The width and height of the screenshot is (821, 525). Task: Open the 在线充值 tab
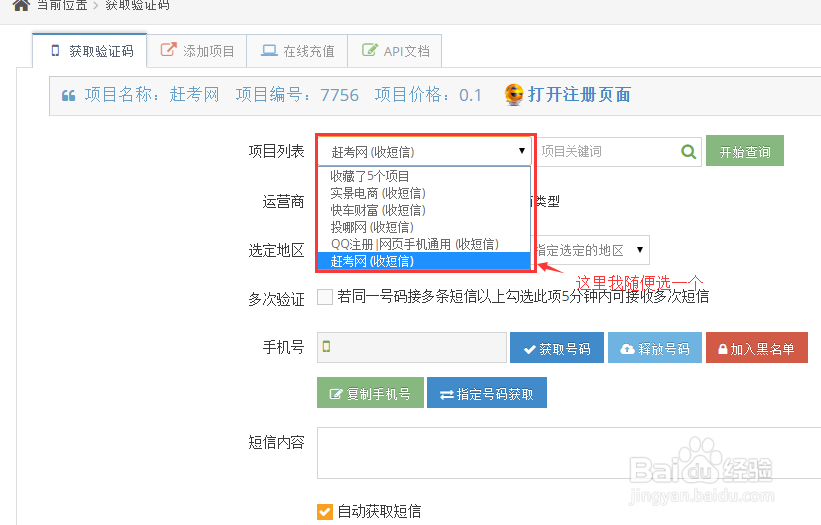(297, 51)
